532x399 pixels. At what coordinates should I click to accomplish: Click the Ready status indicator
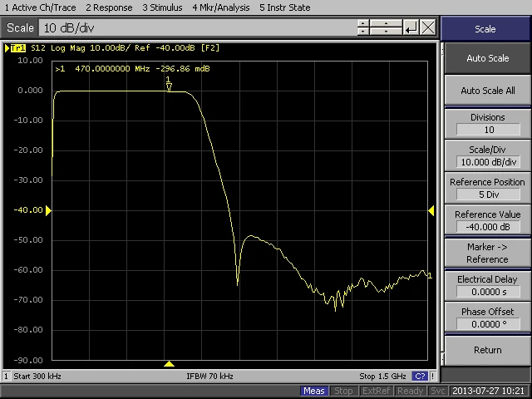point(410,391)
